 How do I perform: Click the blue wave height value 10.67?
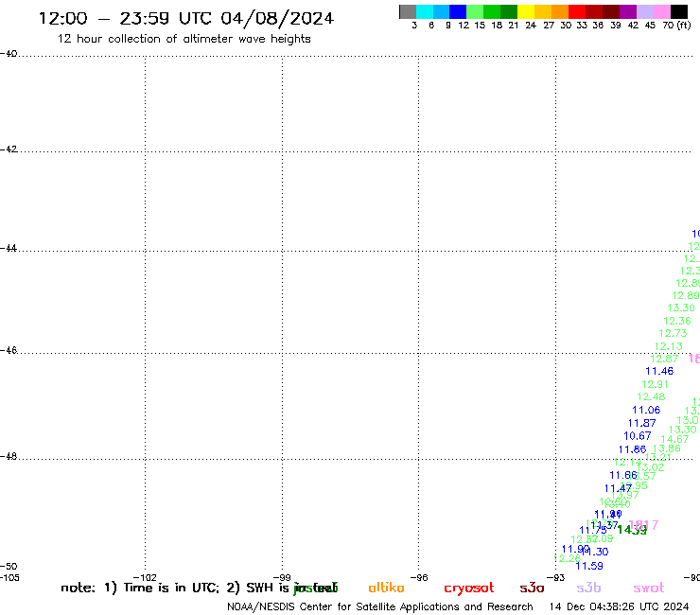(x=637, y=436)
